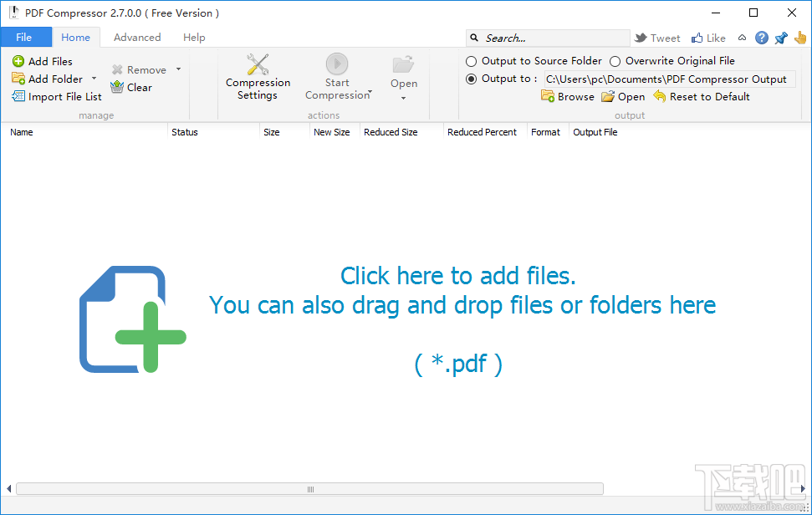Collapse the ribbon with the caret icon

pyautogui.click(x=742, y=38)
